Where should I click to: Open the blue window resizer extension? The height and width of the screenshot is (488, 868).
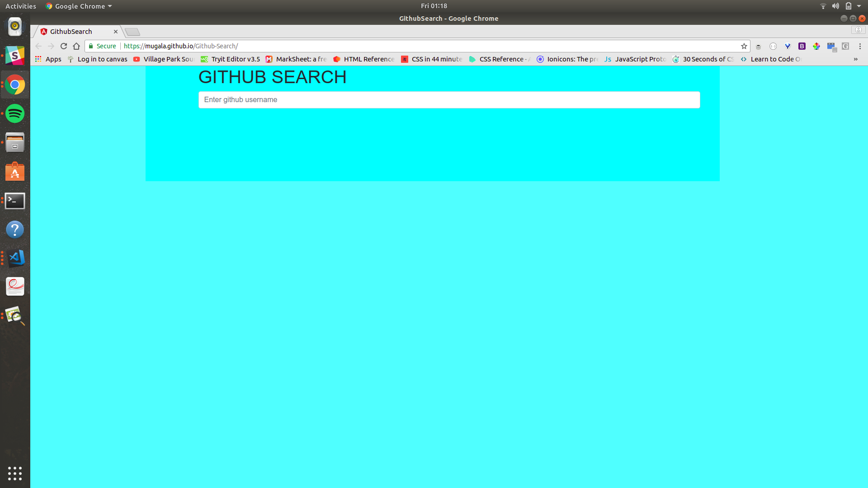point(831,47)
